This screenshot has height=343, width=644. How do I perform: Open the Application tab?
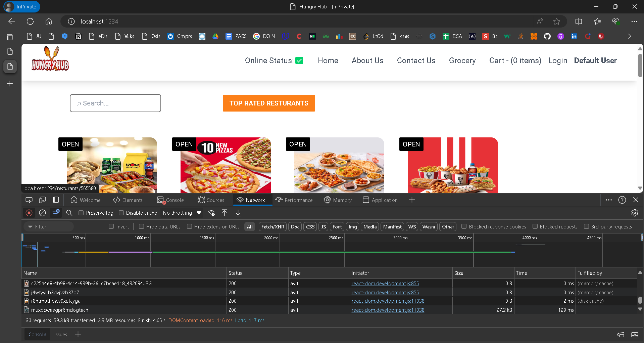(x=380, y=200)
